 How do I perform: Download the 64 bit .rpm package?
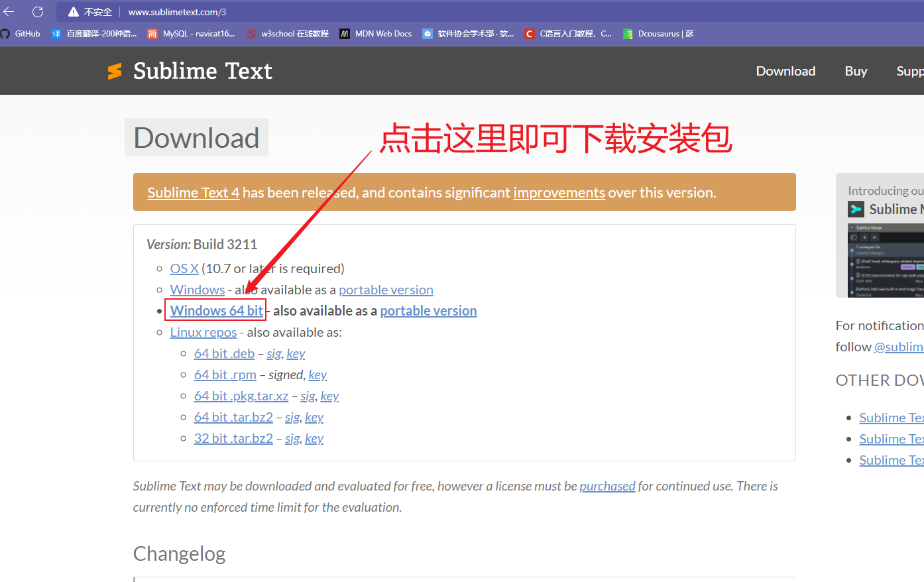[x=225, y=375]
